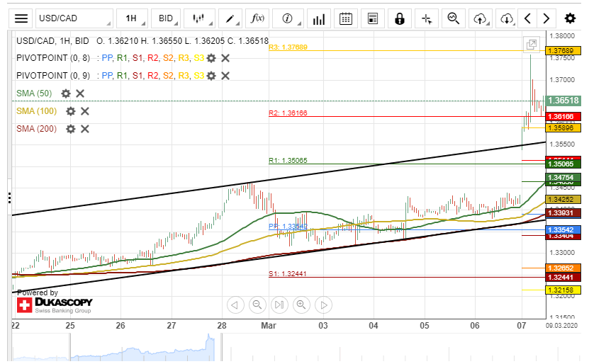Viewport: 589px width, 364px height.
Task: Remove the SMA (200) indicator
Action: [x=84, y=129]
